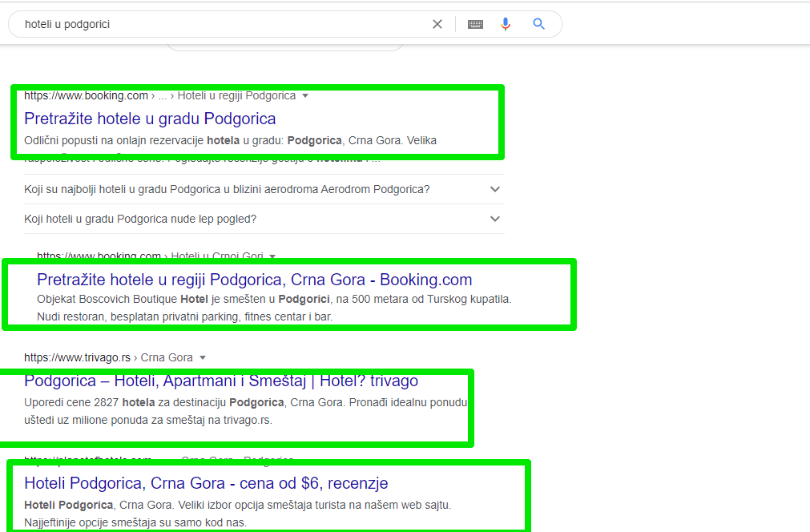Submit search with the magnifier icon
Image resolution: width=810 pixels, height=532 pixels.
tap(538, 24)
